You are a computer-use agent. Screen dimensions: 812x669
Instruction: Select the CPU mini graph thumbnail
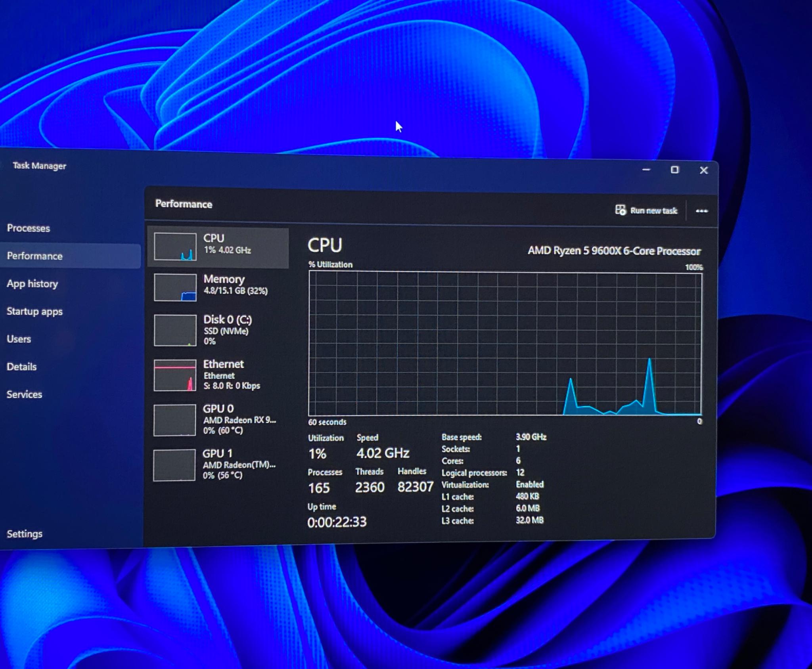coord(175,247)
